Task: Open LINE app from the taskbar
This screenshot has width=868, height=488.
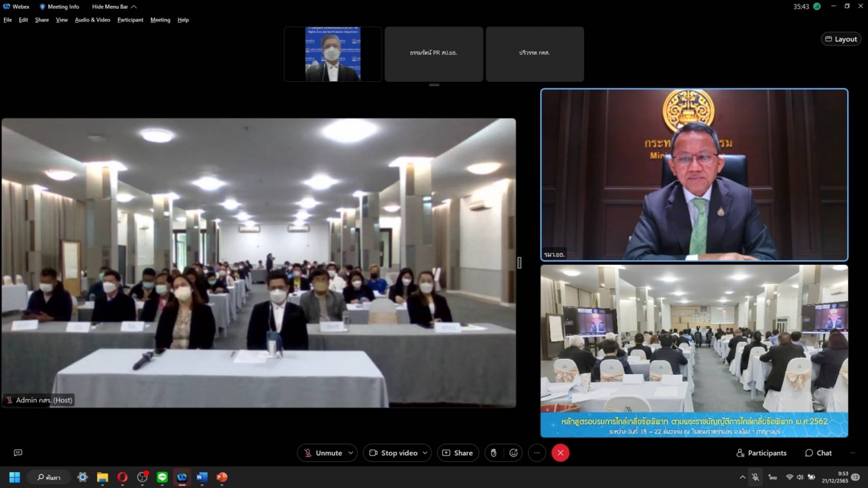Action: [162, 477]
